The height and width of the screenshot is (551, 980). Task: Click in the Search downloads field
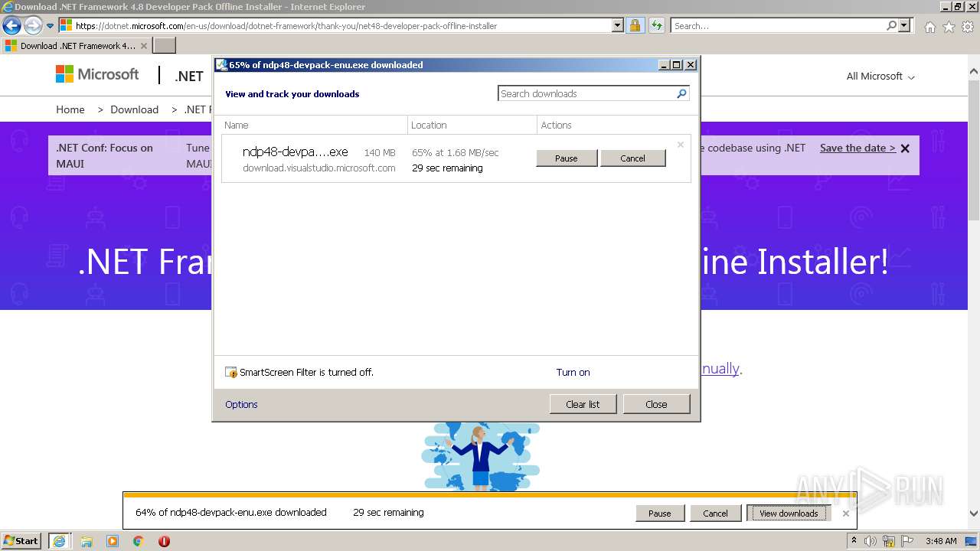coord(586,93)
